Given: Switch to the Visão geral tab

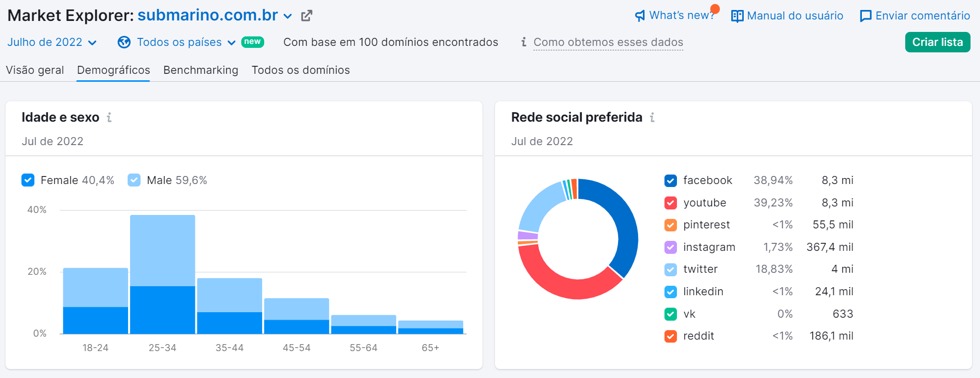Looking at the screenshot, I should [35, 70].
